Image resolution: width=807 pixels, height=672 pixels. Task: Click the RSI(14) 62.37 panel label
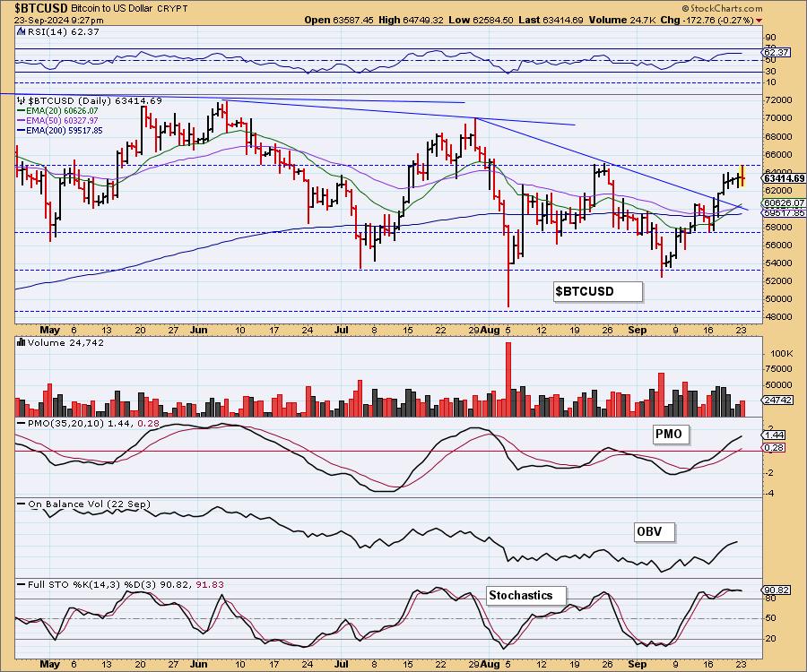pos(62,32)
